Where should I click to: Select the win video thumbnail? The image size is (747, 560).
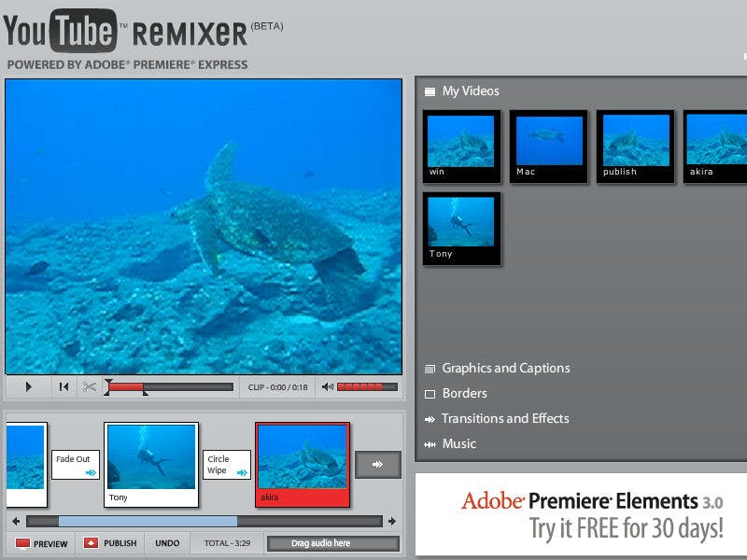[x=461, y=147]
